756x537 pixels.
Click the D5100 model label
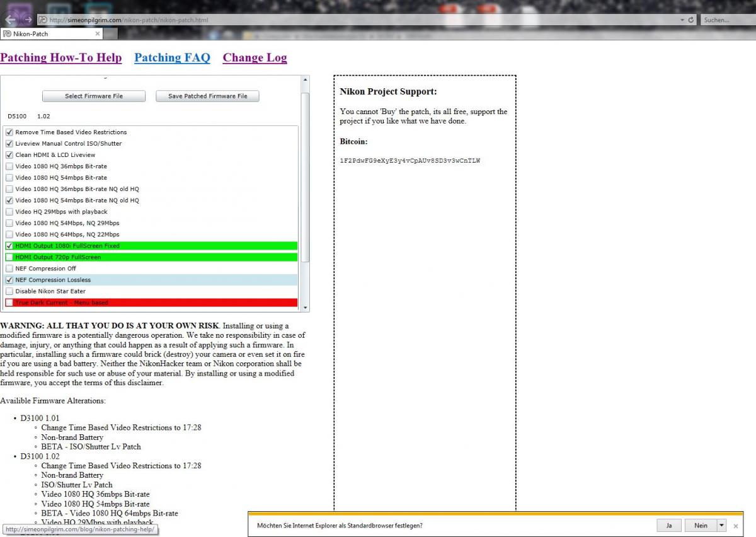pos(17,117)
